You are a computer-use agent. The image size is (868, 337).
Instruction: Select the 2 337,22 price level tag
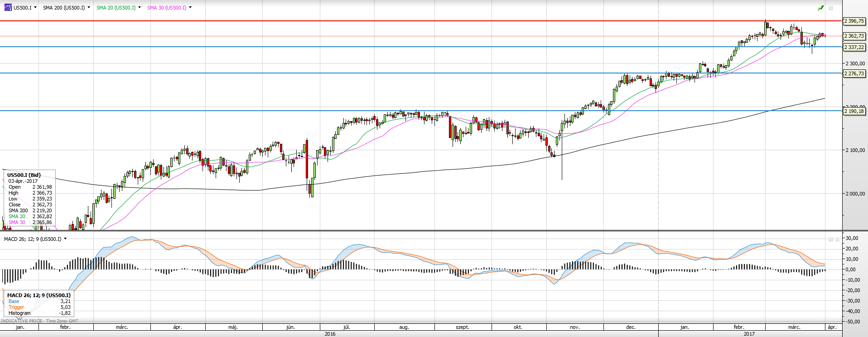(854, 47)
